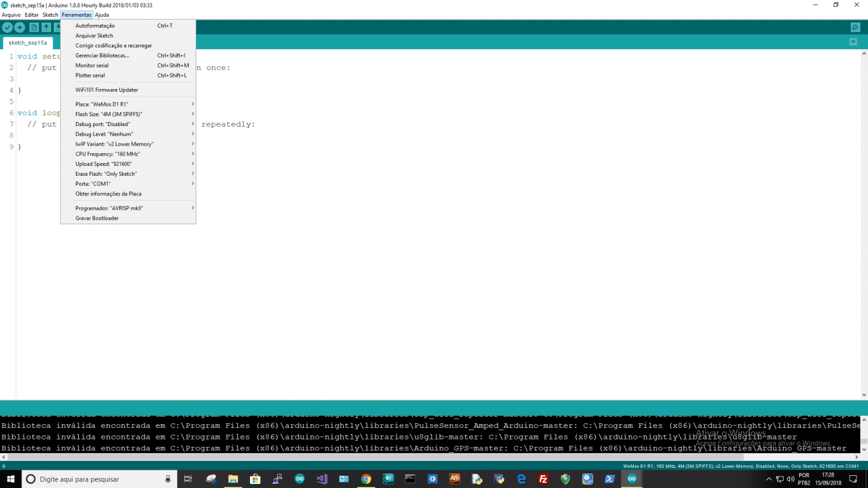Open the volume control in the system tray
The image size is (868, 488).
point(790,479)
